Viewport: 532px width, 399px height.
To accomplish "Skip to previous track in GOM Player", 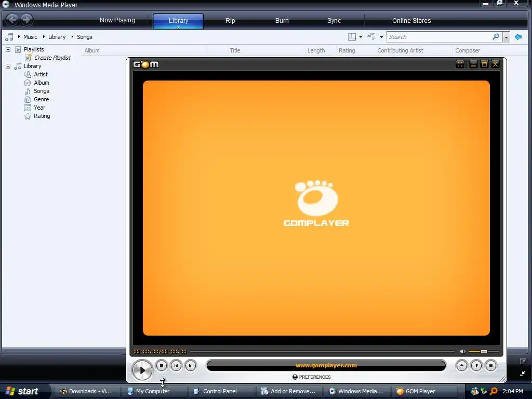I will (x=176, y=366).
